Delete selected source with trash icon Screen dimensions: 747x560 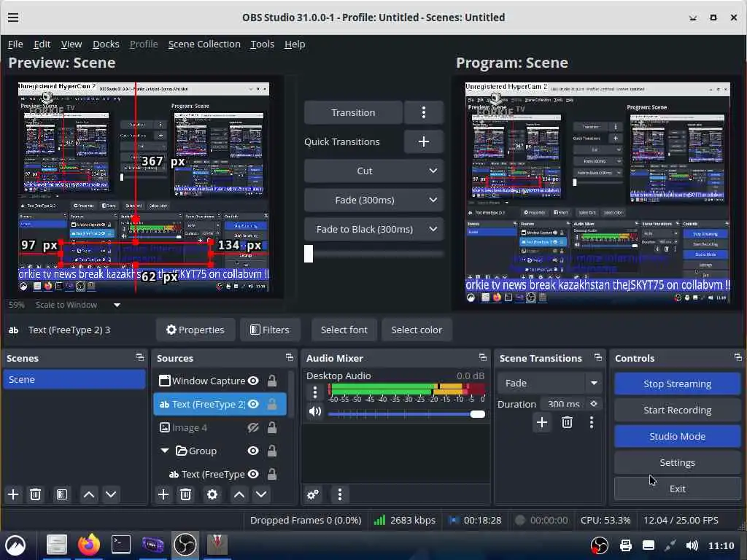(x=186, y=494)
